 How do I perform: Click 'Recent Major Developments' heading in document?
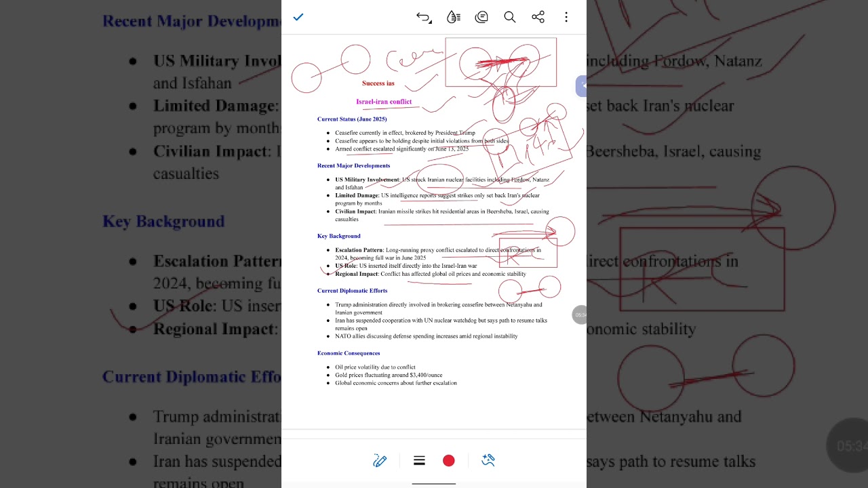[x=354, y=165]
